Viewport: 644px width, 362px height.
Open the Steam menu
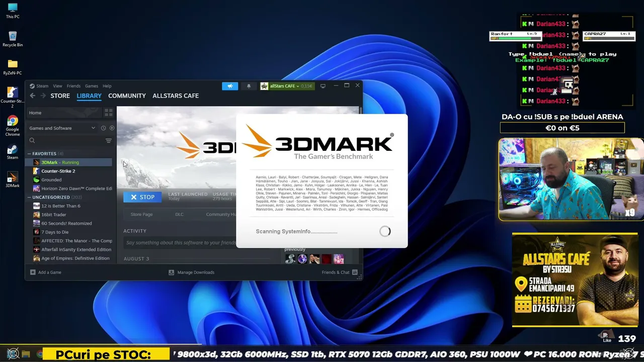coord(42,86)
